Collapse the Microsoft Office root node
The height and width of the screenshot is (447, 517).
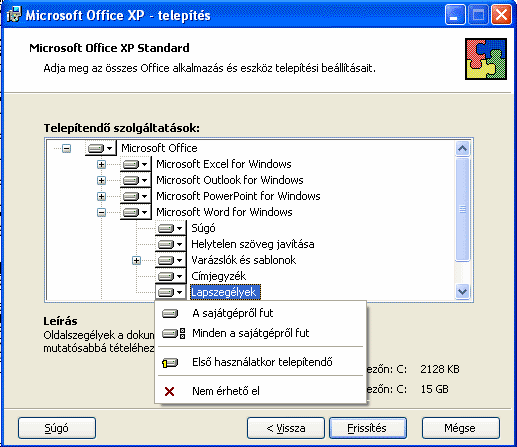click(x=67, y=148)
